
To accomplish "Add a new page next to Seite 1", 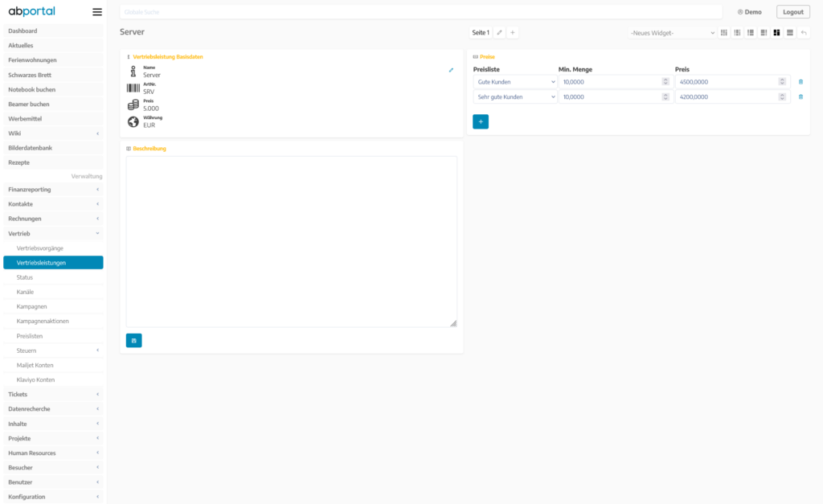I will click(x=513, y=33).
